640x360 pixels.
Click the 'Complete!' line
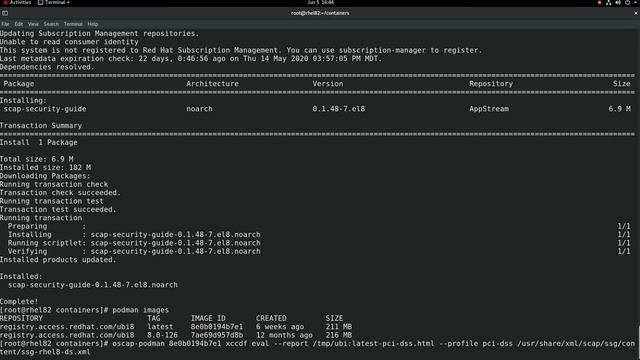19,302
